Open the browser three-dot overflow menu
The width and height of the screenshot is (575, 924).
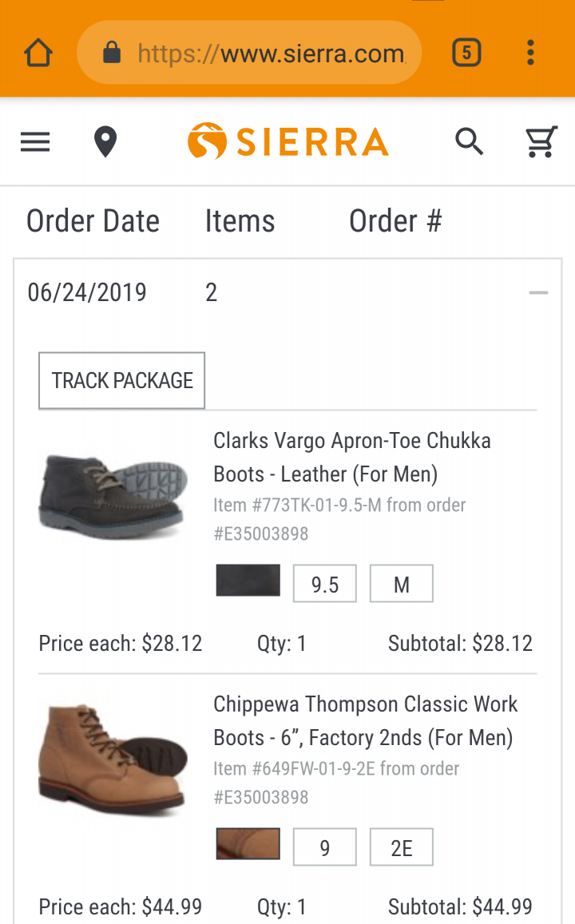pos(531,53)
